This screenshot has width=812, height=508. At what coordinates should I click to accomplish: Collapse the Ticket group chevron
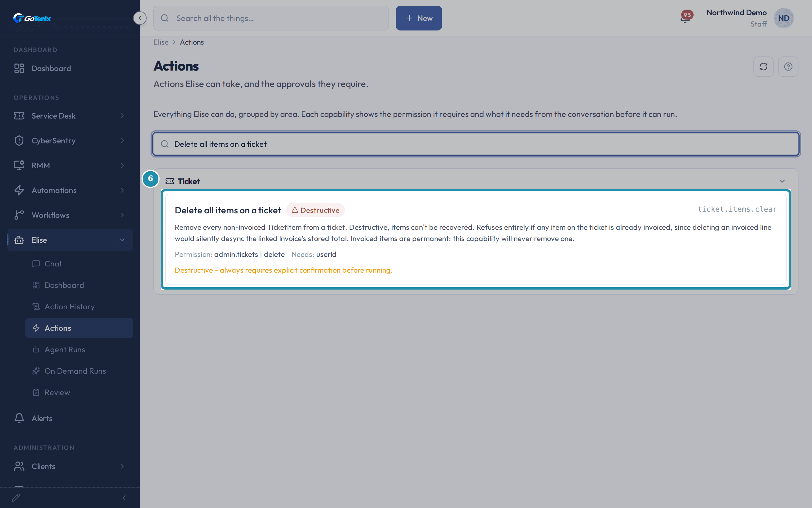(x=782, y=181)
